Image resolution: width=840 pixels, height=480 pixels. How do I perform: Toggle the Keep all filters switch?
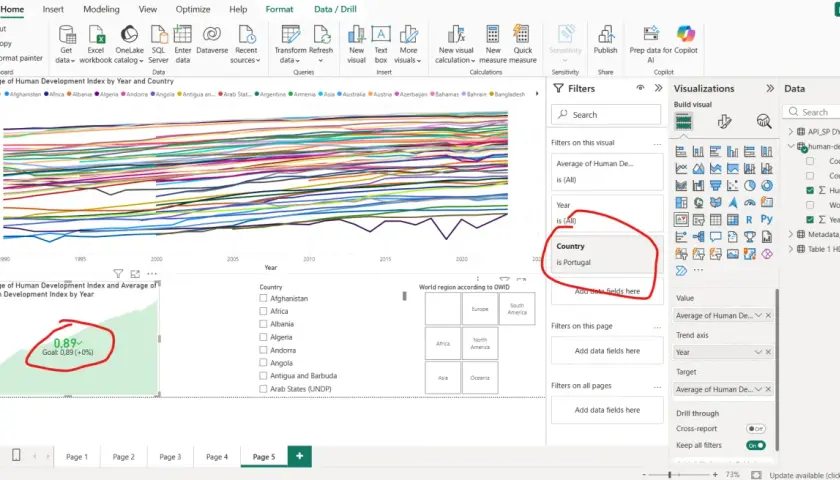tap(755, 445)
